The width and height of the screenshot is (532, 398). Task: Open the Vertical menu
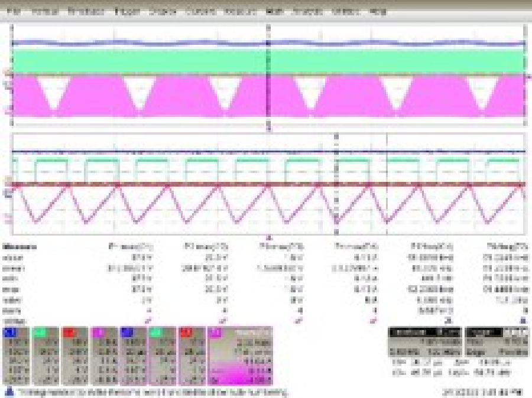tap(44, 11)
